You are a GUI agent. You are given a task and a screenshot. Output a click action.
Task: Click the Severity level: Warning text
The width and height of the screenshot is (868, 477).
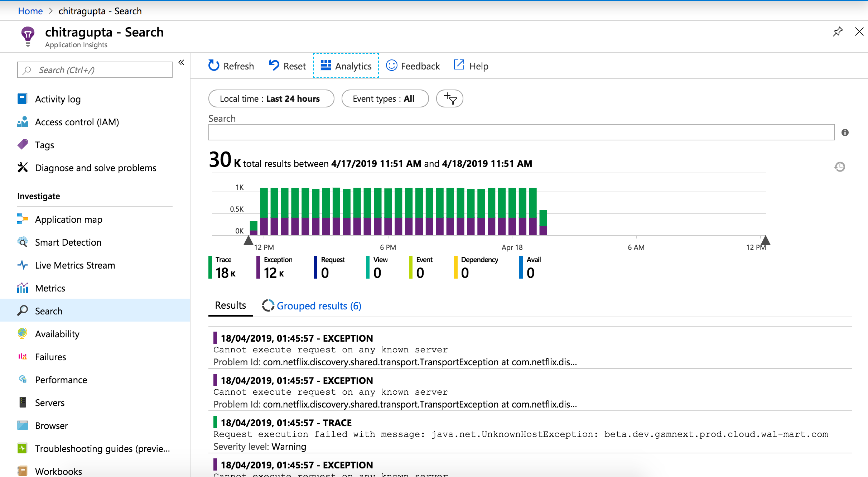point(260,447)
